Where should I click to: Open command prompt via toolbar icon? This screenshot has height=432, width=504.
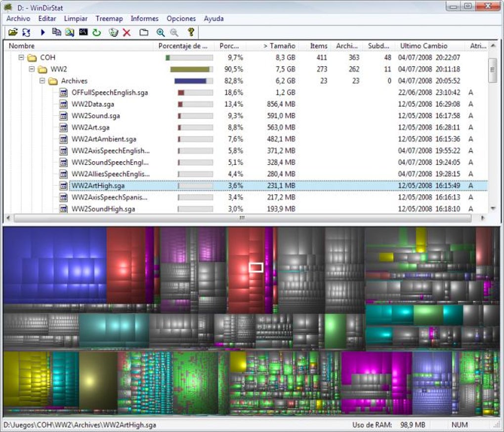coord(83,32)
